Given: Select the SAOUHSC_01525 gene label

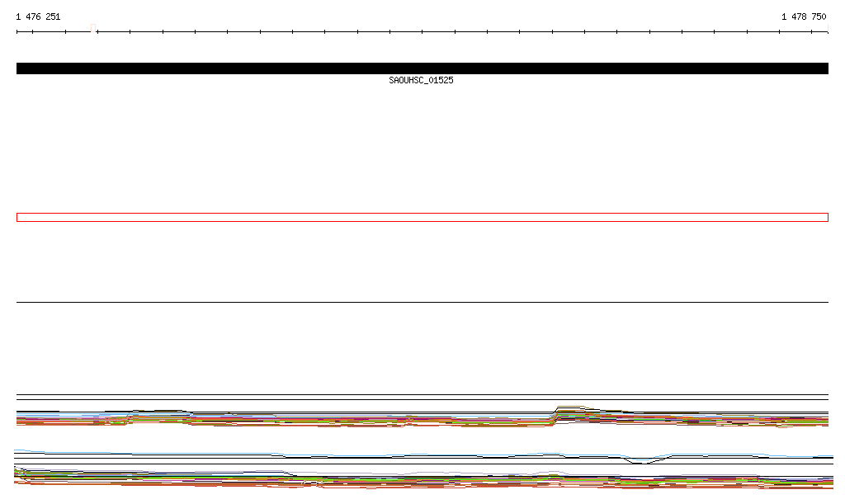Looking at the screenshot, I should pos(421,80).
